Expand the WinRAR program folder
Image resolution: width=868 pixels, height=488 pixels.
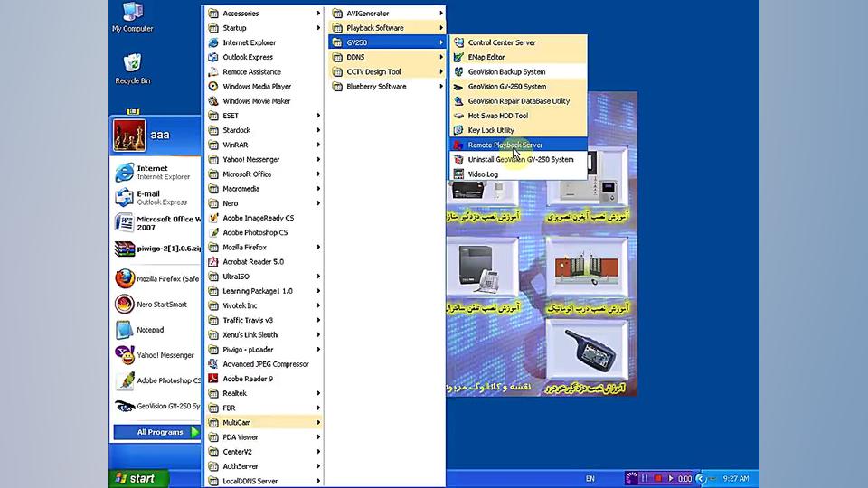tap(263, 145)
